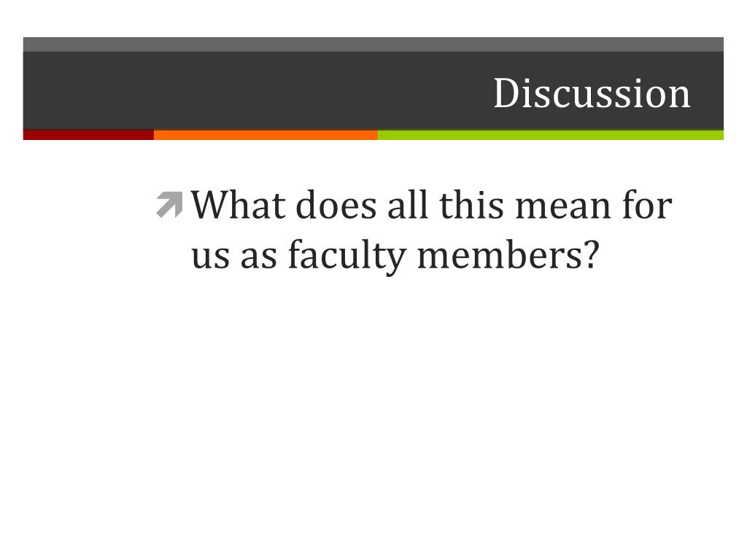
Task: Click empty dark banner left of title
Action: (239, 90)
